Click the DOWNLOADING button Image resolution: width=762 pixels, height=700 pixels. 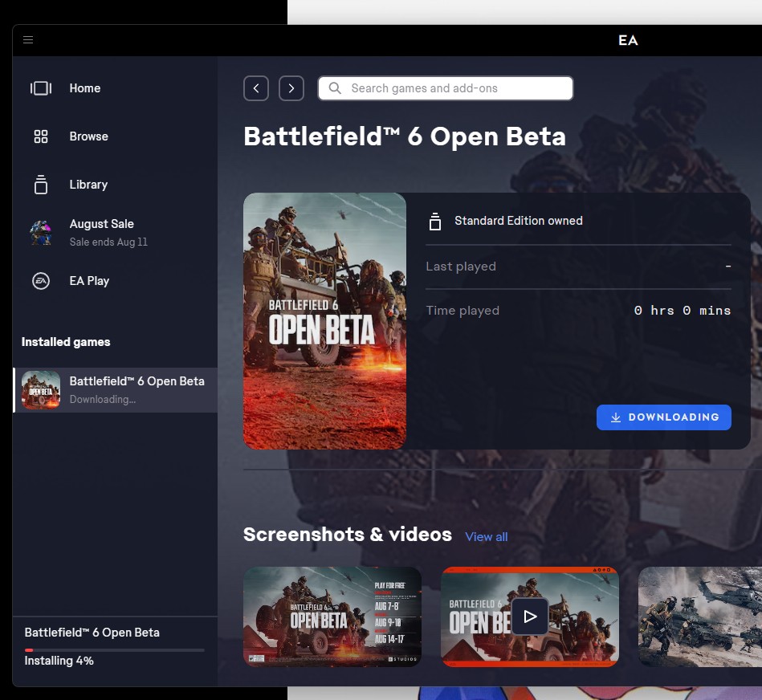click(x=664, y=417)
